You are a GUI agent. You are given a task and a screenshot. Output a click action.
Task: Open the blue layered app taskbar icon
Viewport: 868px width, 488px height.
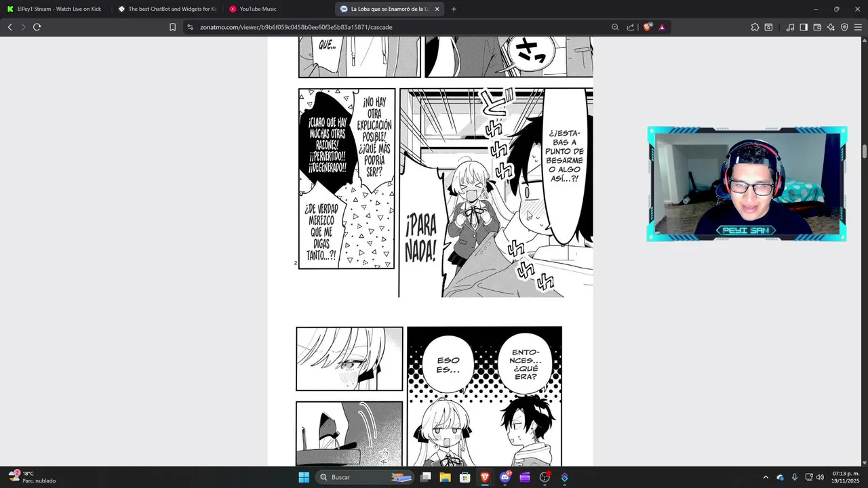pyautogui.click(x=564, y=477)
